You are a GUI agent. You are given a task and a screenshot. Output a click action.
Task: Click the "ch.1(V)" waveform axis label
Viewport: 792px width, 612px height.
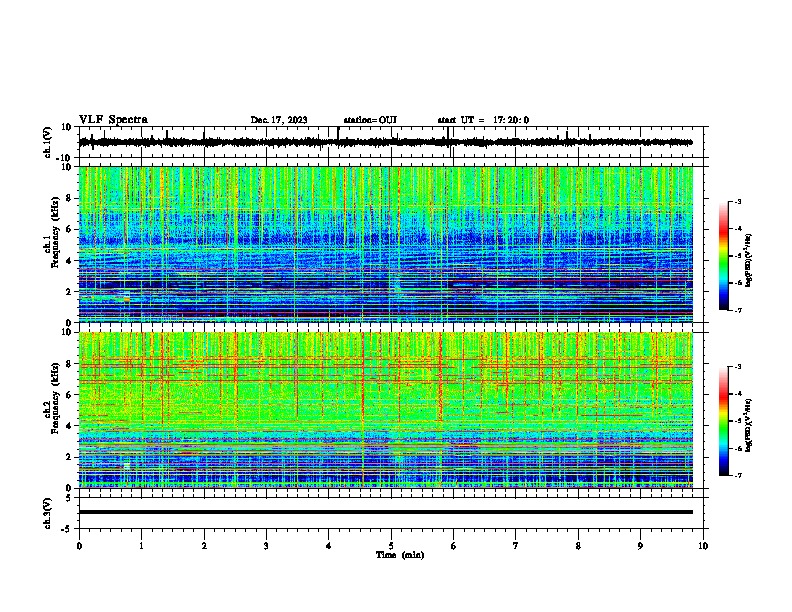[x=48, y=142]
